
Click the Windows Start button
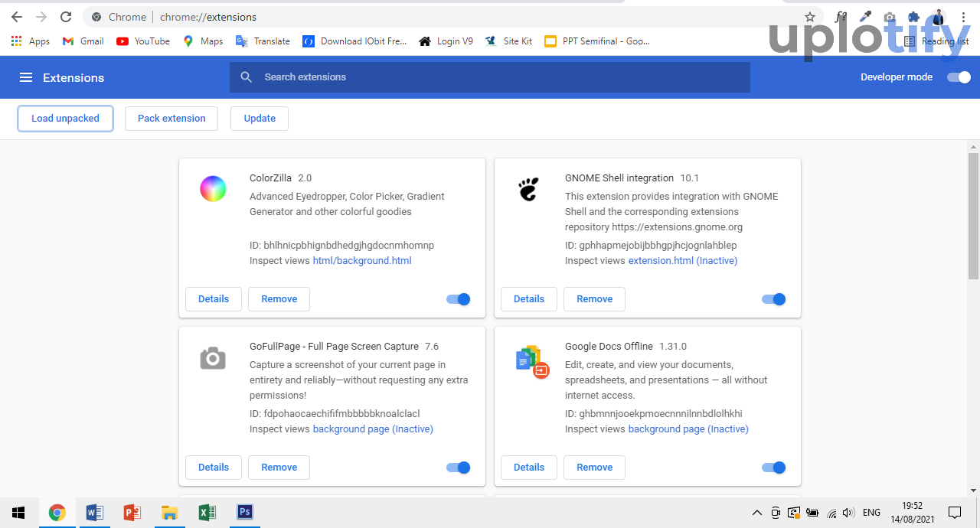(x=18, y=513)
